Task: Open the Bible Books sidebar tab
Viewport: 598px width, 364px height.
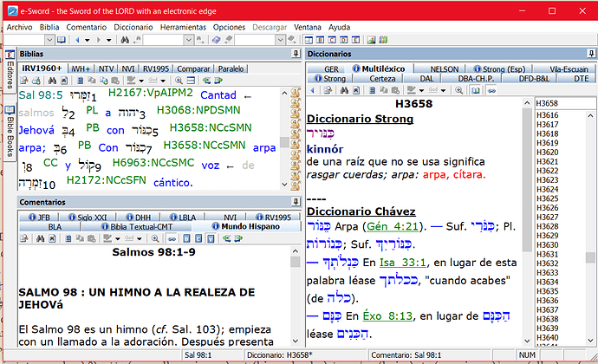Action: click(x=10, y=132)
